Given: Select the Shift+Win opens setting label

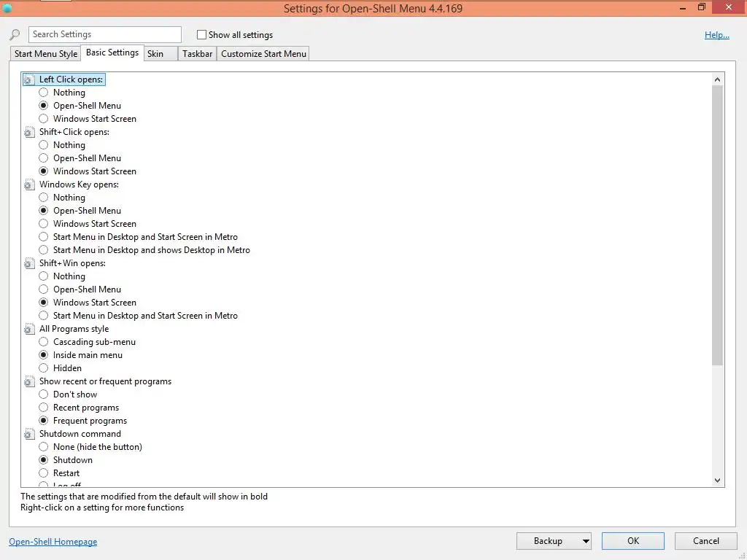Looking at the screenshot, I should click(72, 262).
